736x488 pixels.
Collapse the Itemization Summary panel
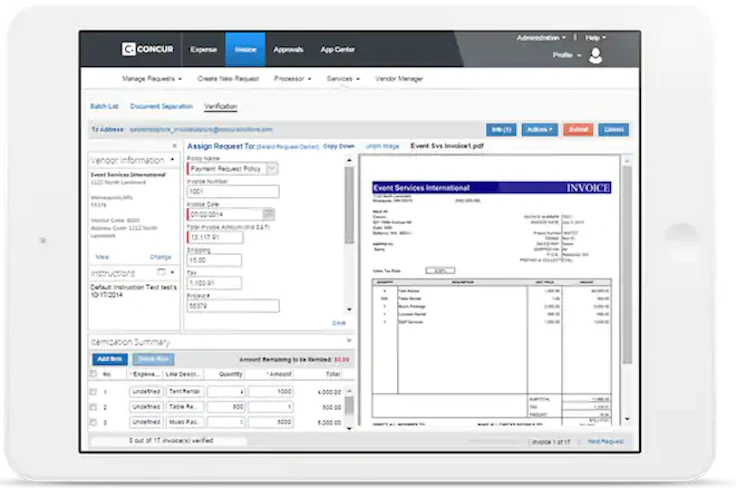tap(349, 340)
